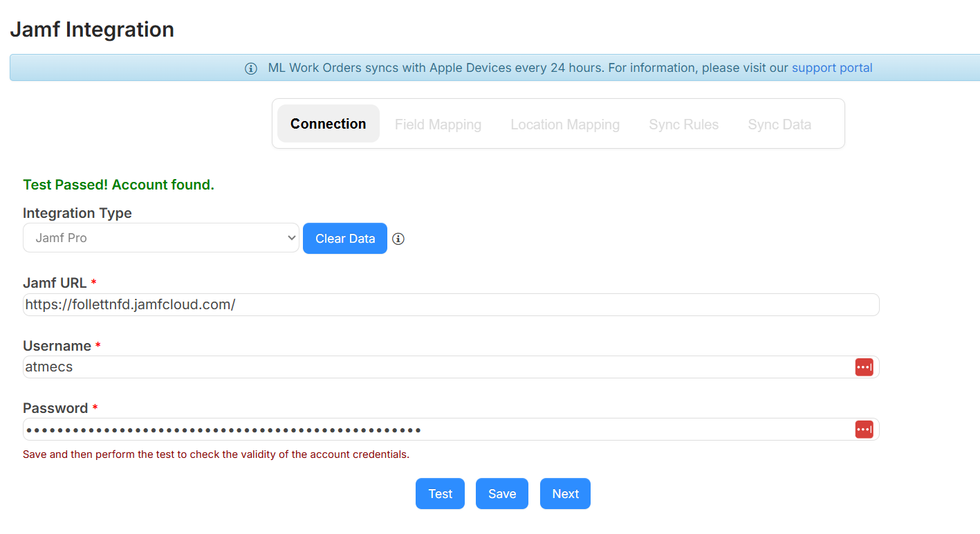Click the Clear Data button
The image size is (980, 534).
click(345, 239)
